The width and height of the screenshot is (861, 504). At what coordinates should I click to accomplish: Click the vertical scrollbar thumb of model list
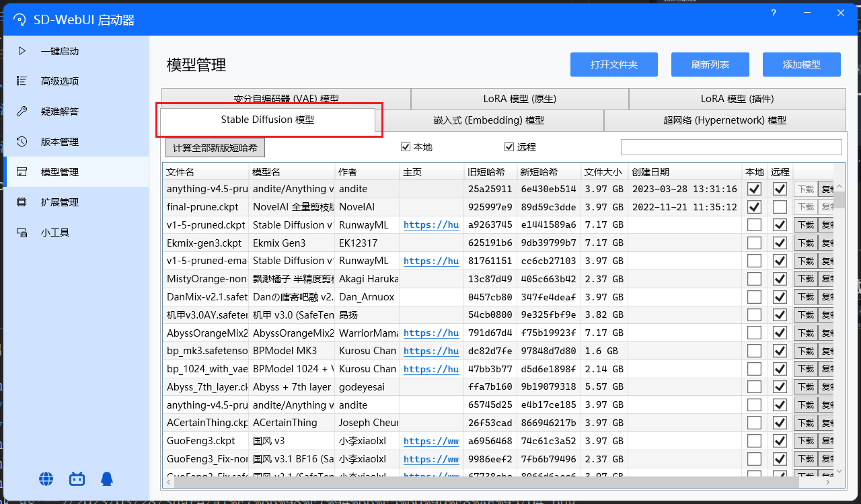tap(839, 200)
